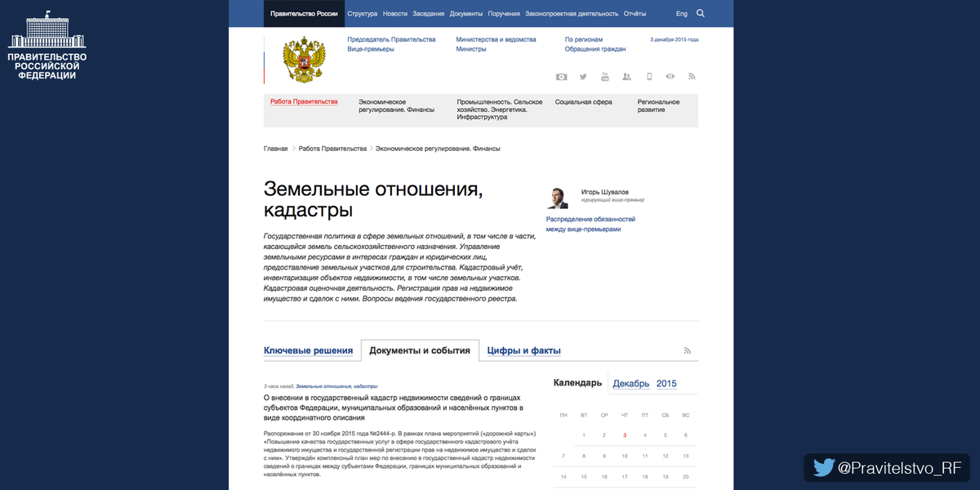The image size is (980, 490).
Task: Click Работа Правительства in the breadcrumbs
Action: pos(332,149)
